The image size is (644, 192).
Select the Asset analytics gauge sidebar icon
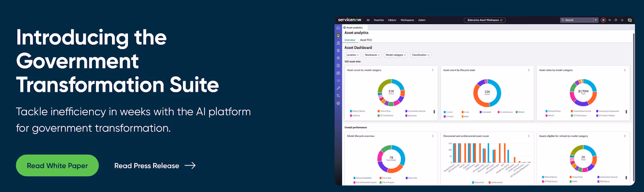(338, 35)
